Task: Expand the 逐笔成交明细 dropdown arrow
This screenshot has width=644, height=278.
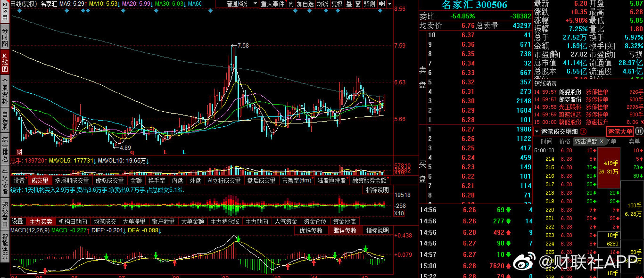Action: [536, 131]
